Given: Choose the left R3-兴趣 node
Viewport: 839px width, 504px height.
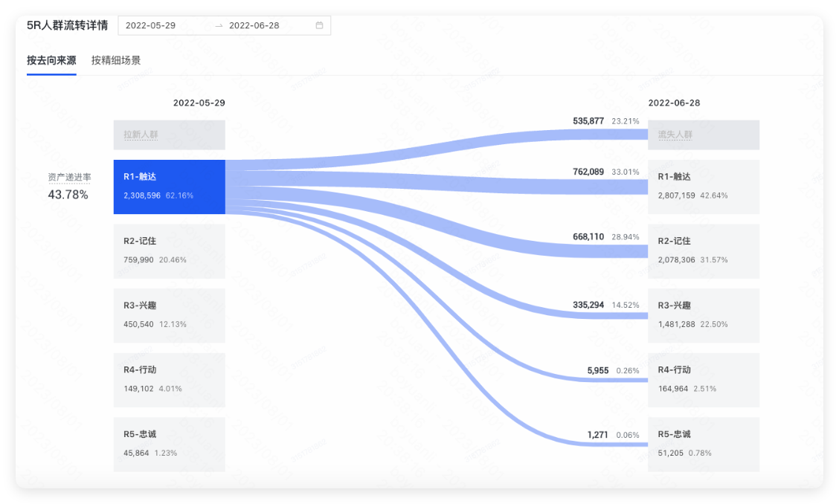Looking at the screenshot, I should pos(170,315).
